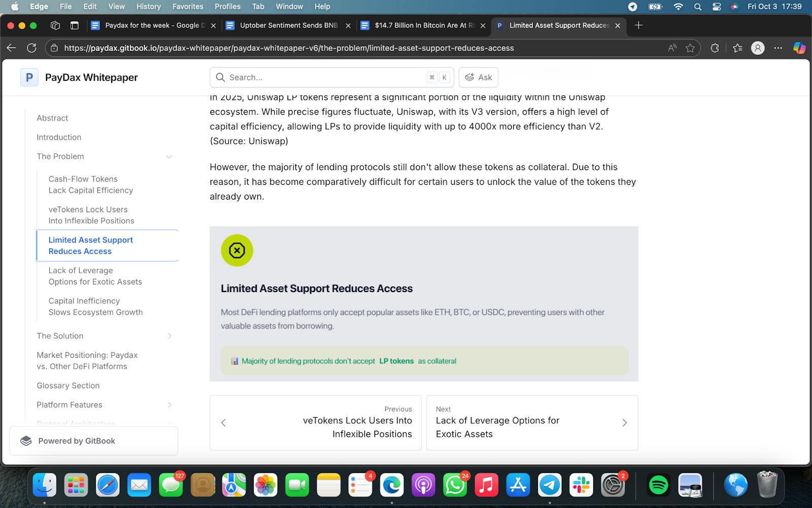Switch to $14.7 Billion In Bitcoin tab
This screenshot has height=508, width=812.
(423, 25)
